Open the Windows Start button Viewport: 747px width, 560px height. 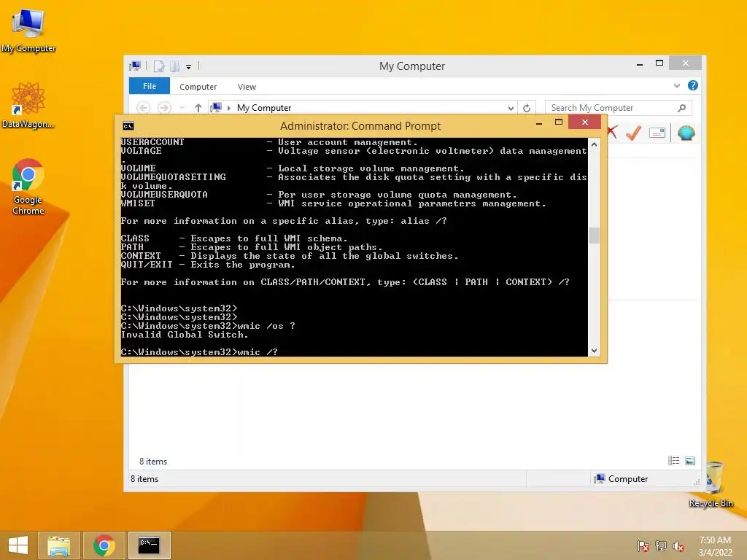[18, 545]
